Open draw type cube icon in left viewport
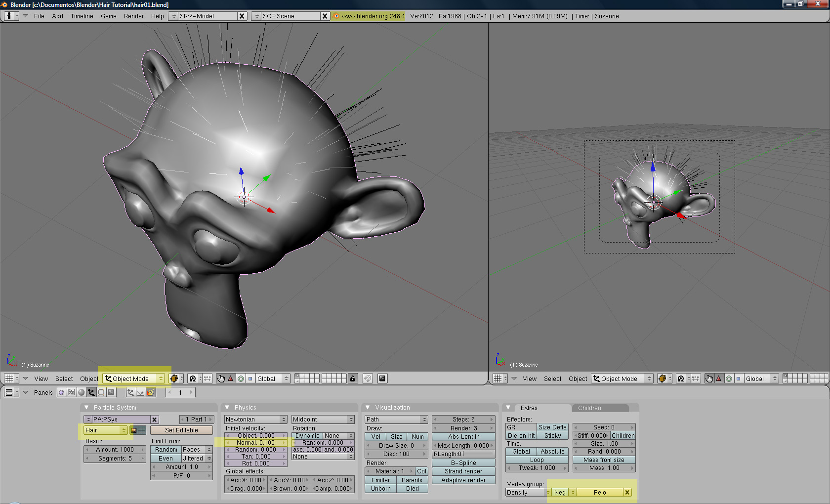 point(176,378)
